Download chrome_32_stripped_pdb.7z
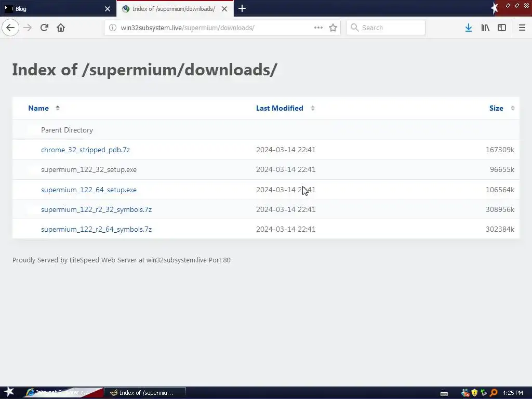Screen dimensions: 532x399 click(86, 150)
